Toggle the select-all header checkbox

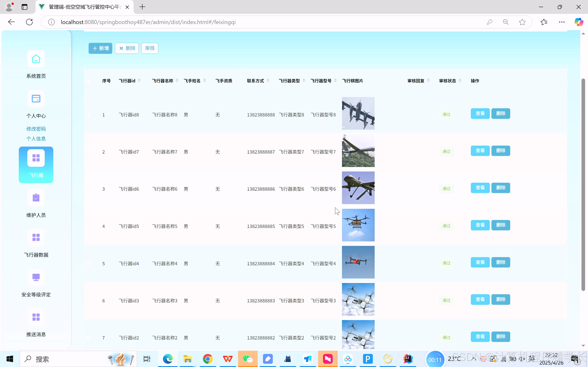pos(88,81)
